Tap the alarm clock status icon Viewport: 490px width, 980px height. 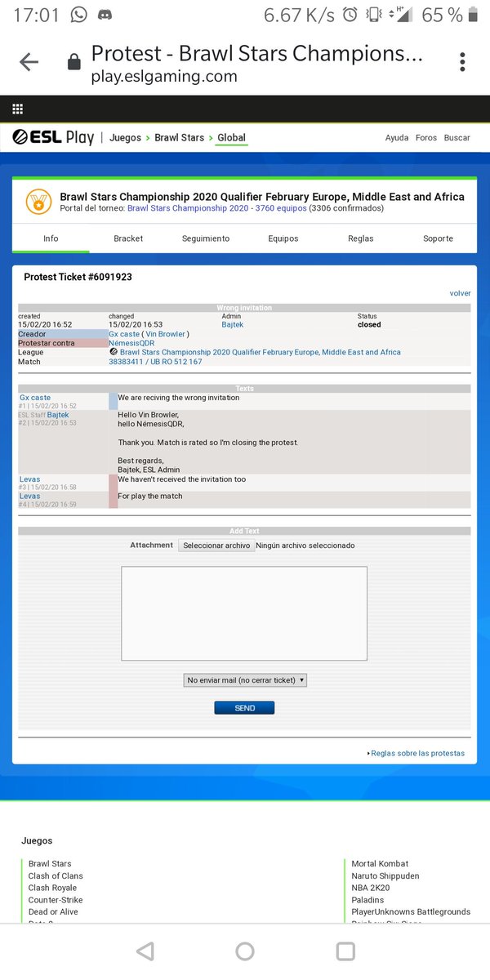[350, 15]
